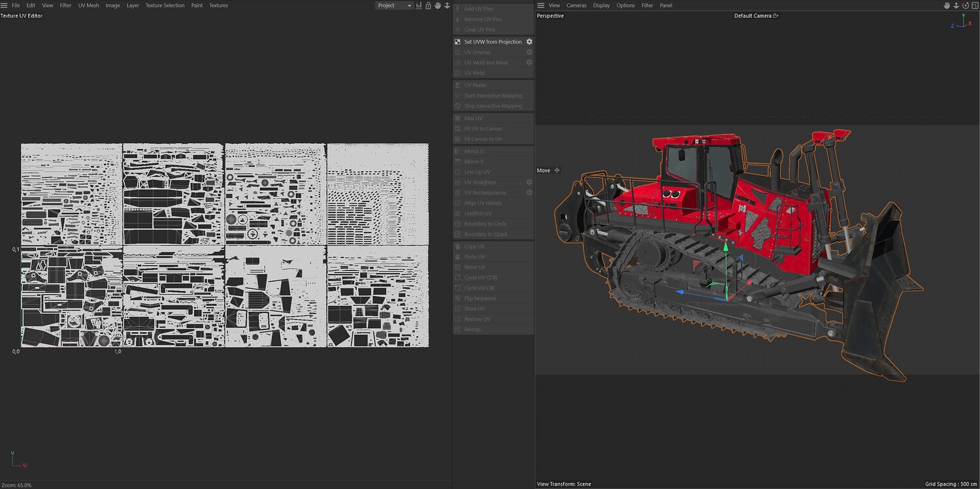Click the Fit UV to Canvas command
Viewport: 980px width, 489px height.
coord(483,129)
